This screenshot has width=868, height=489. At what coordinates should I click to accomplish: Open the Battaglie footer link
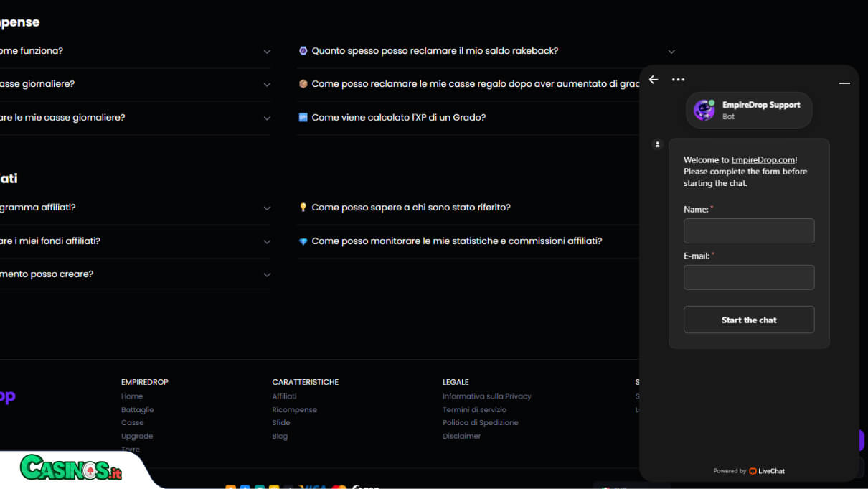point(138,410)
